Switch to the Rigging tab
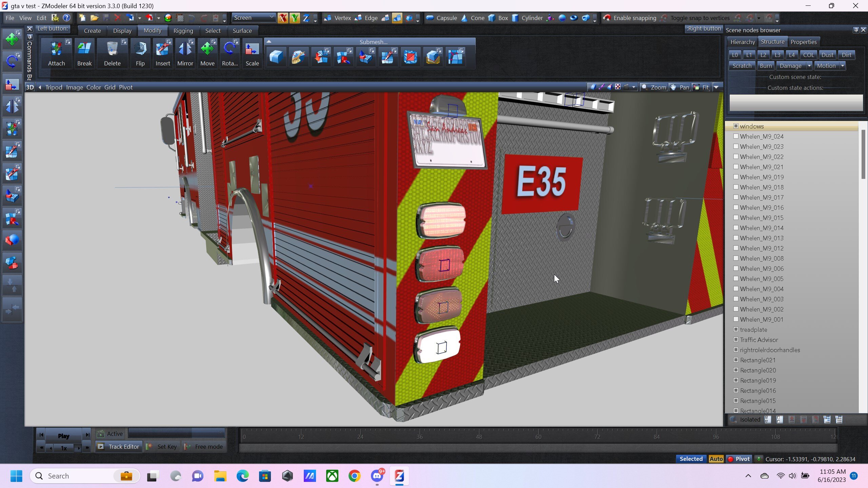The image size is (868, 488). coord(183,31)
